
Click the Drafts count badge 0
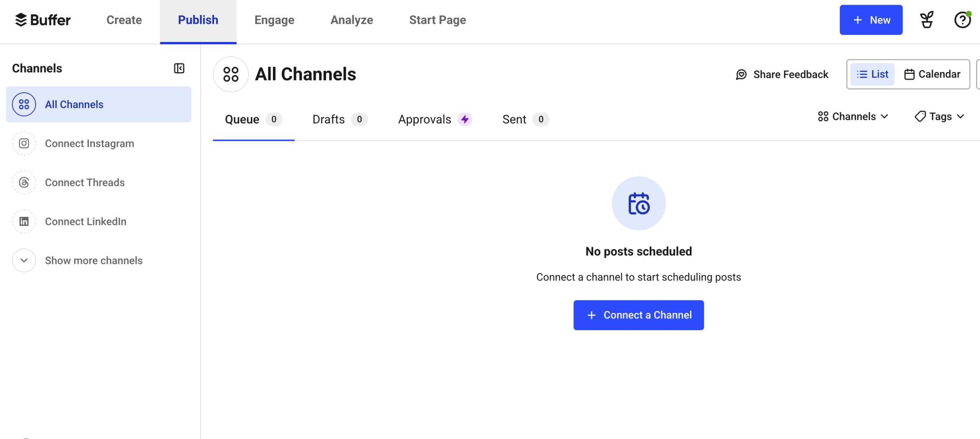pos(359,120)
